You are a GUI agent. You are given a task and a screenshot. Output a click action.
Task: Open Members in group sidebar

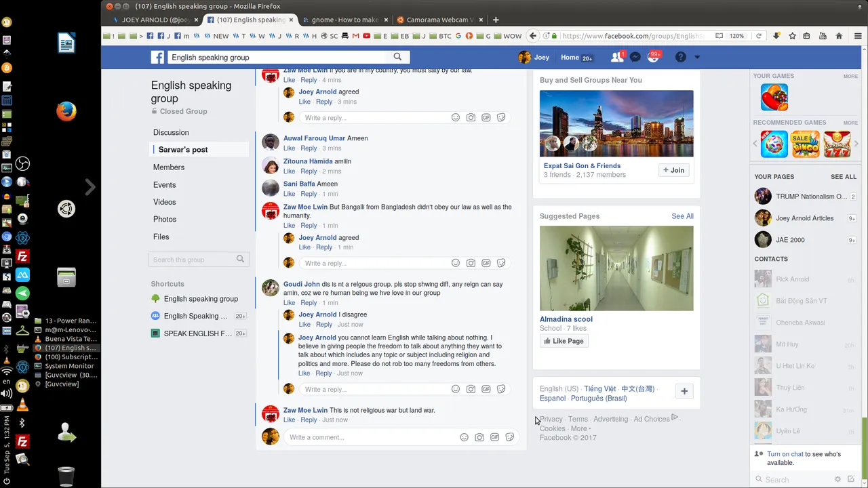tap(169, 167)
